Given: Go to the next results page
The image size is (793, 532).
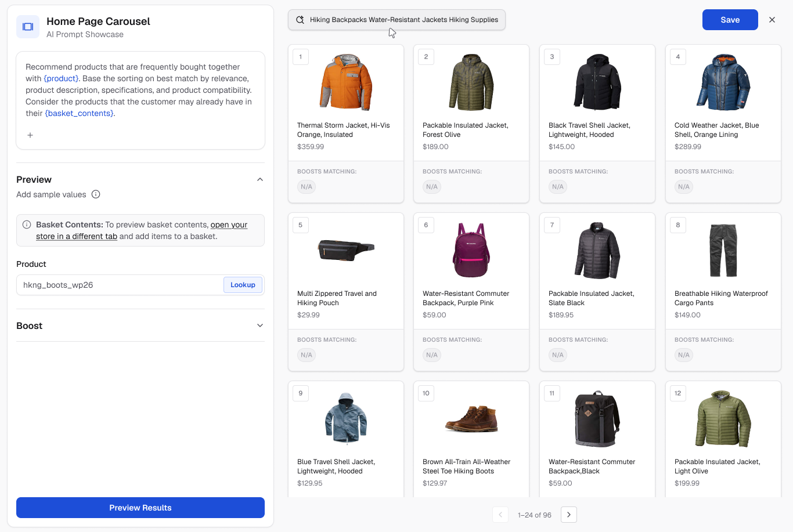Looking at the screenshot, I should click(x=569, y=515).
